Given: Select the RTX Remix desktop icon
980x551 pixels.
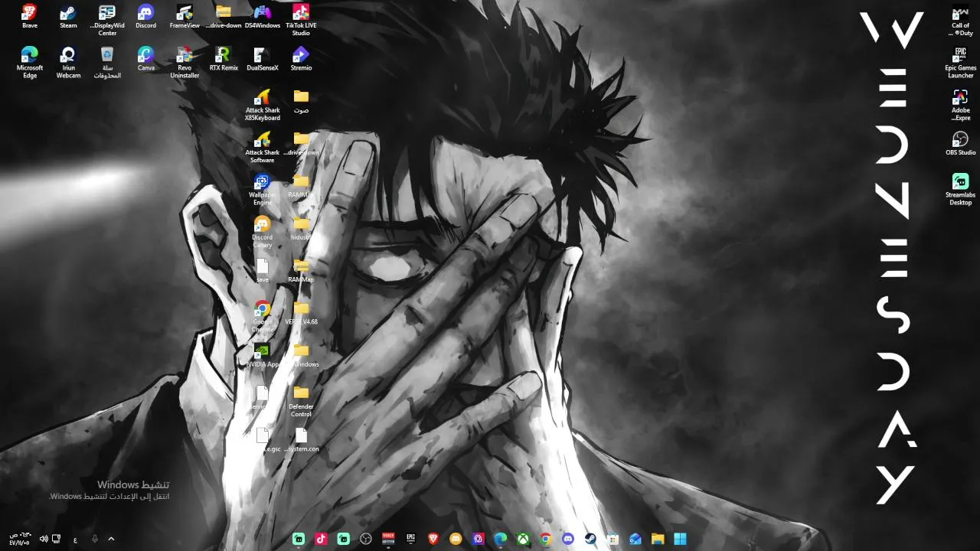Looking at the screenshot, I should tap(224, 59).
